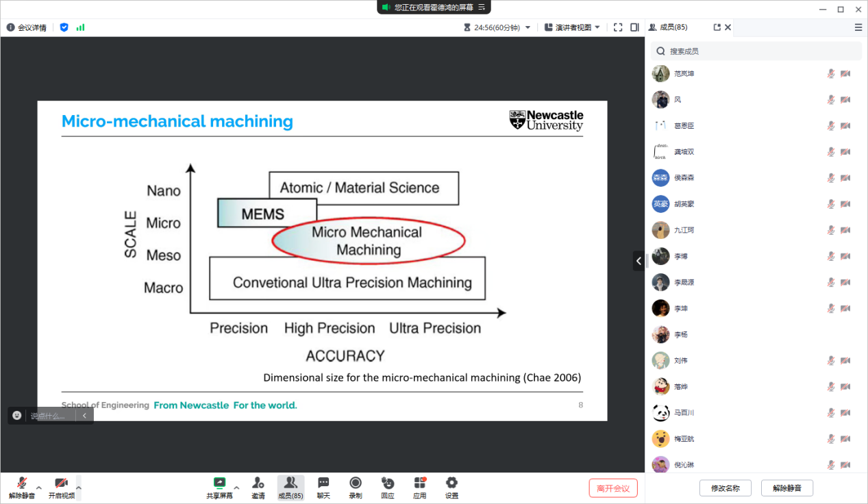Pop out the members panel into a window
This screenshot has height=504, width=868.
pyautogui.click(x=717, y=27)
